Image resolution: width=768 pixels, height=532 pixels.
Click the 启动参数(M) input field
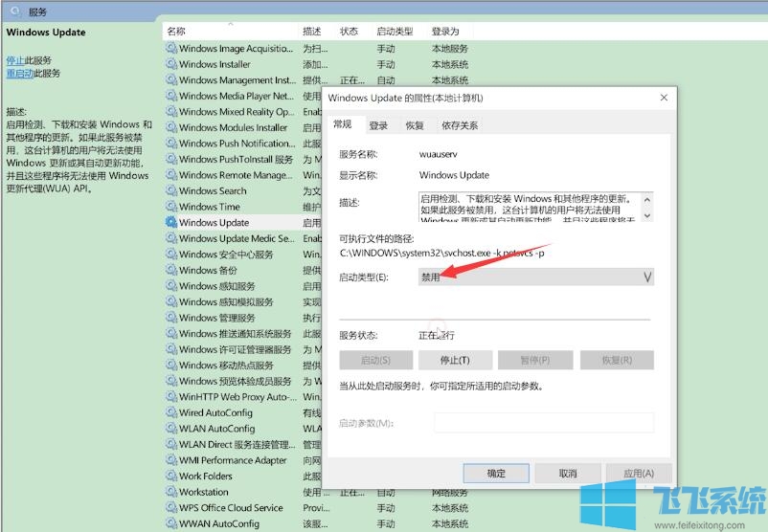coord(544,423)
